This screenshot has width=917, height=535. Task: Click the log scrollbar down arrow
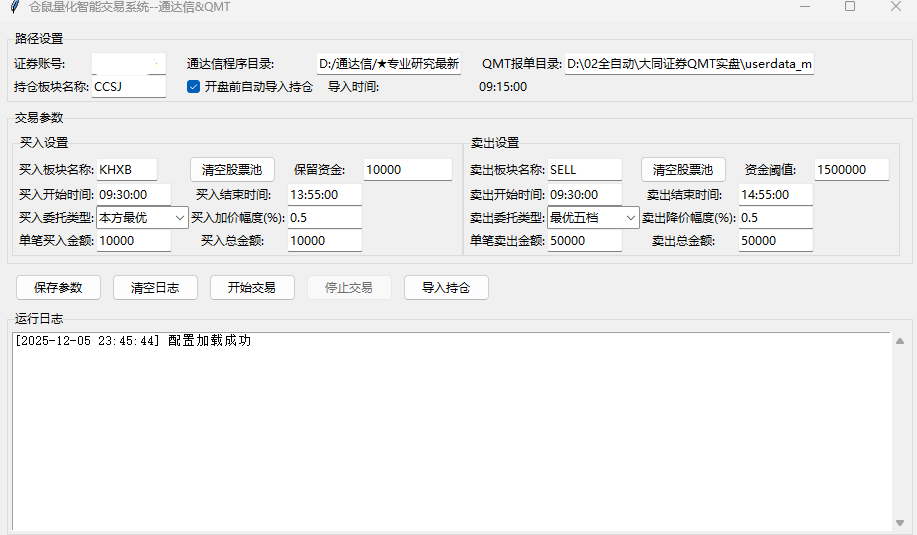click(x=899, y=523)
